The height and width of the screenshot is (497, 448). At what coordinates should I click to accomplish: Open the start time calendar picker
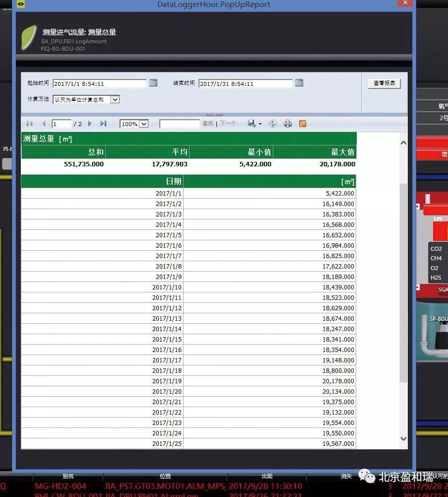pos(153,83)
